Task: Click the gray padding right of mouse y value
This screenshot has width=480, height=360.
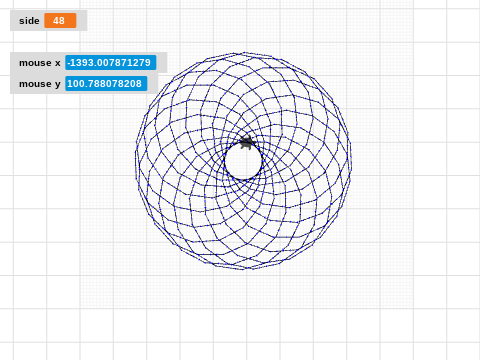Action: pos(152,84)
